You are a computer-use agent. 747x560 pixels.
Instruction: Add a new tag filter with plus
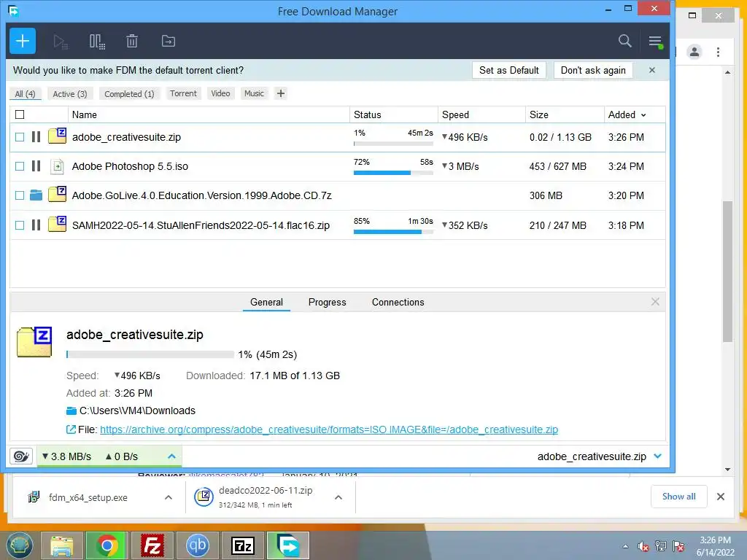pyautogui.click(x=281, y=93)
